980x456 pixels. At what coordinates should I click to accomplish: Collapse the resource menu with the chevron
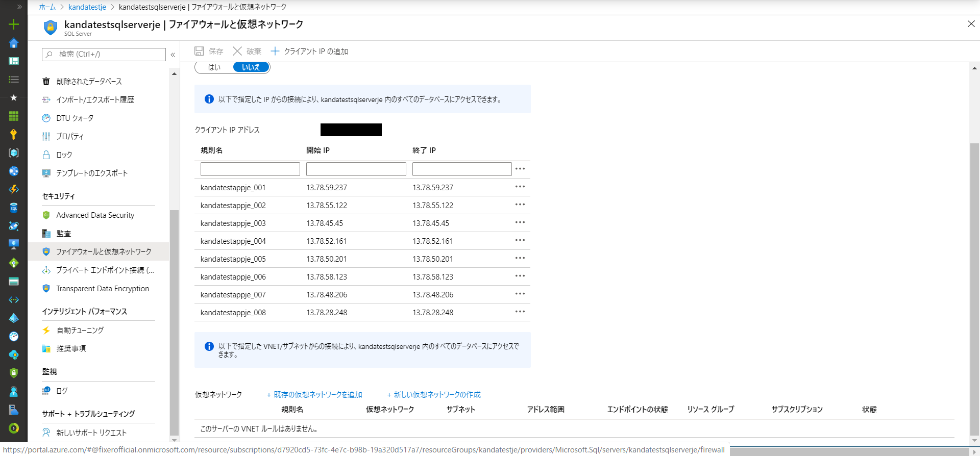[173, 55]
